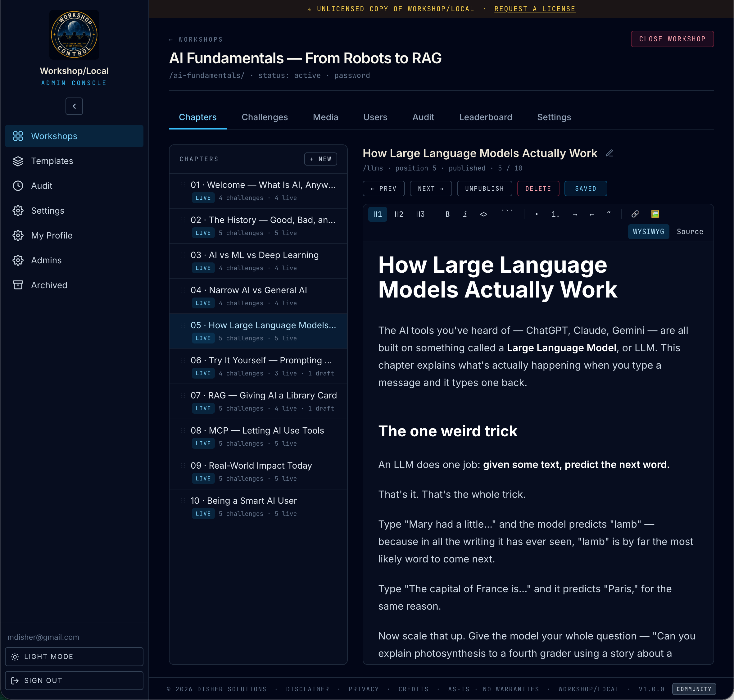The image size is (734, 700).
Task: Select chapter 01 Welcome — What Is AI
Action: 258,191
